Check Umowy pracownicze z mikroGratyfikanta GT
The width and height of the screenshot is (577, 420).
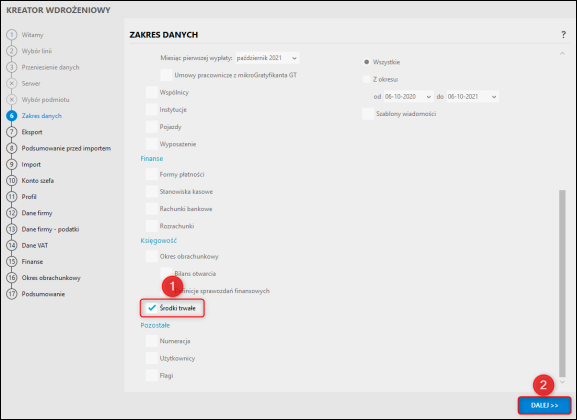pyautogui.click(x=166, y=75)
